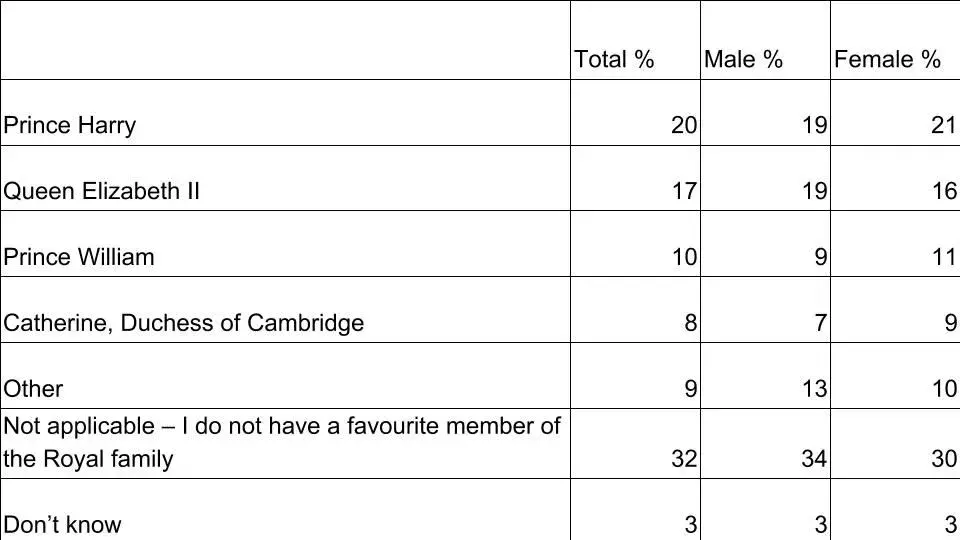Screen dimensions: 960x540
Task: Select the Don't know row label
Action: tap(62, 525)
